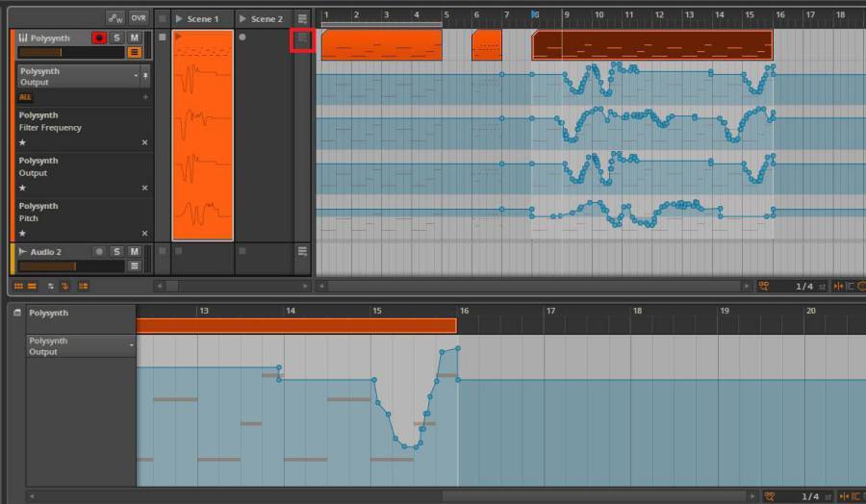Click the automation write button
The image size is (866, 504).
click(x=115, y=18)
